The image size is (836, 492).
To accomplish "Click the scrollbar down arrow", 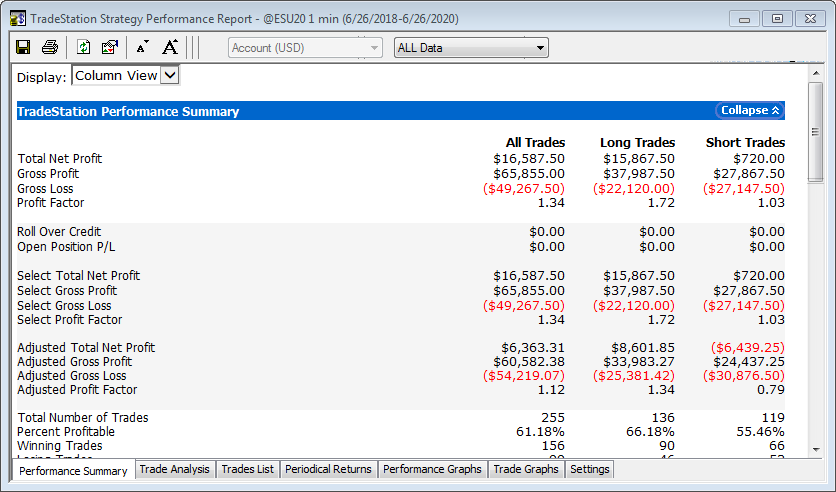I will click(816, 450).
